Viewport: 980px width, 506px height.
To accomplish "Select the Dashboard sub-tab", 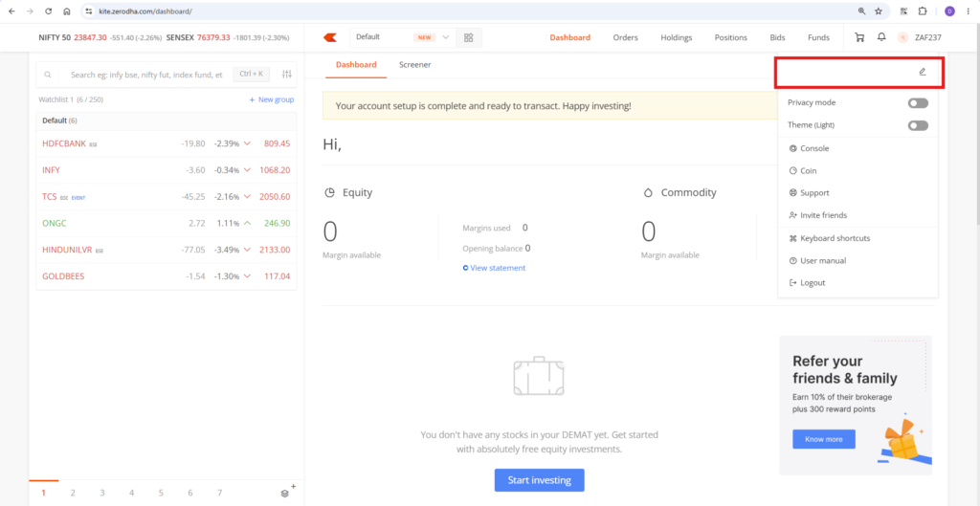I will (x=356, y=64).
